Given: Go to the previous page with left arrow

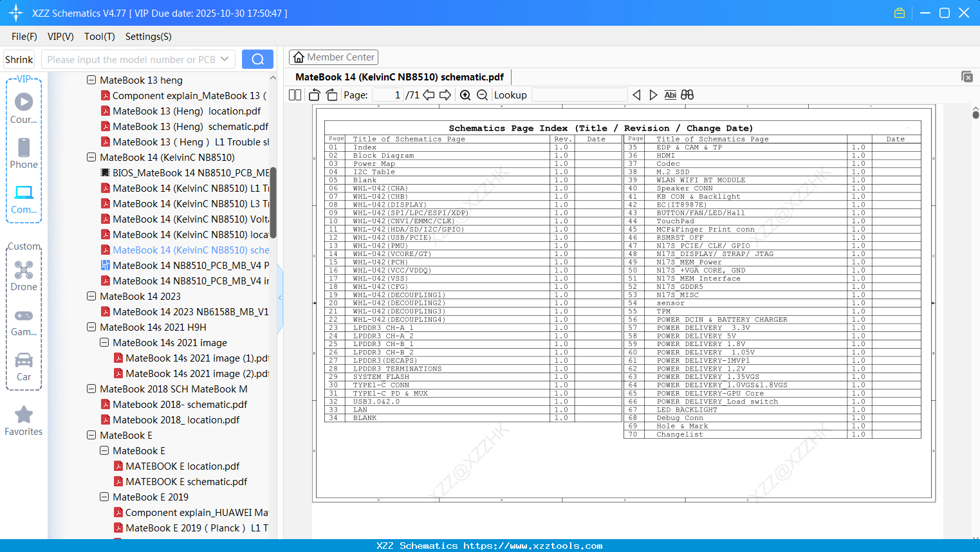Looking at the screenshot, I should (x=429, y=95).
